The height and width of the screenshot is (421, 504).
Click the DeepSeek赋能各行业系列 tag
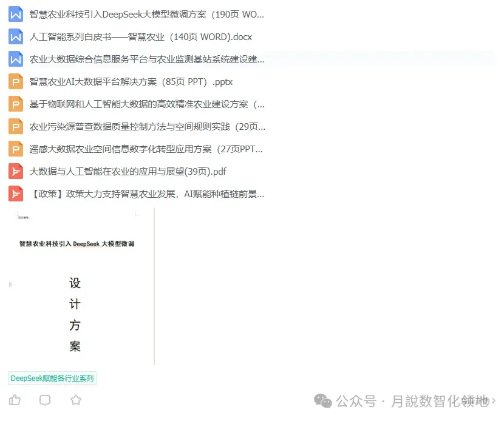click(52, 378)
